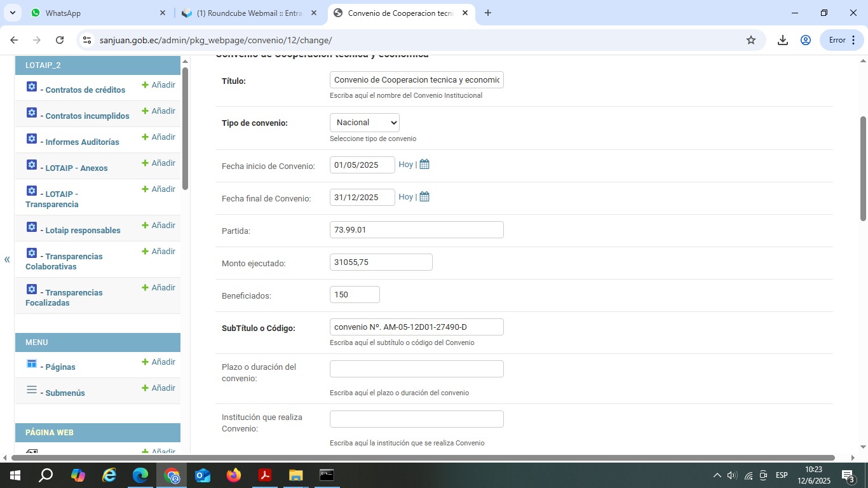Click Añadir next to Informes Auditorías
This screenshot has height=488, width=868.
pyautogui.click(x=159, y=137)
